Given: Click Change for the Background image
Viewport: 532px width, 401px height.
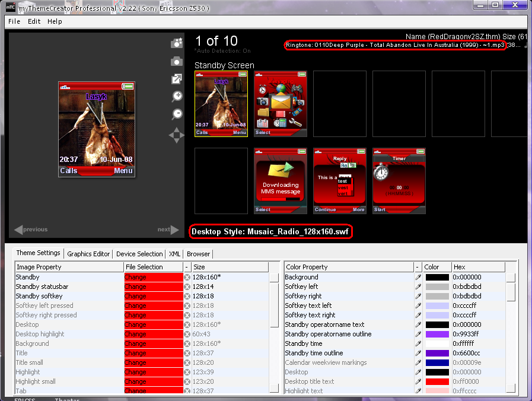Looking at the screenshot, I should tap(154, 343).
